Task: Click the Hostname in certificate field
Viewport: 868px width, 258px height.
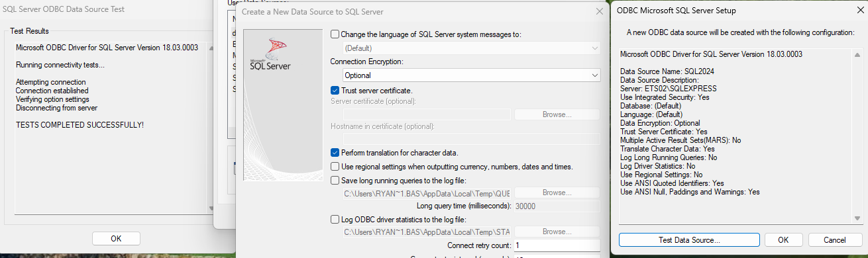Action: tap(471, 139)
